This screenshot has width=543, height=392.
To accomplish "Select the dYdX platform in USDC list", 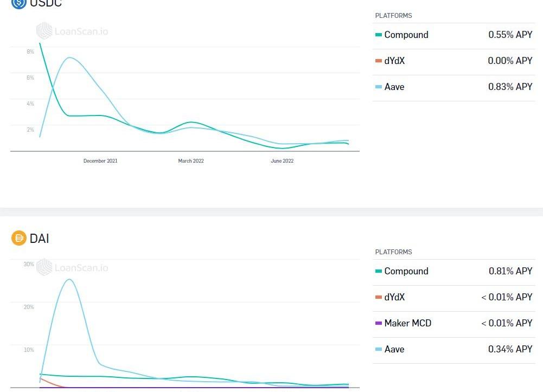I will [394, 61].
